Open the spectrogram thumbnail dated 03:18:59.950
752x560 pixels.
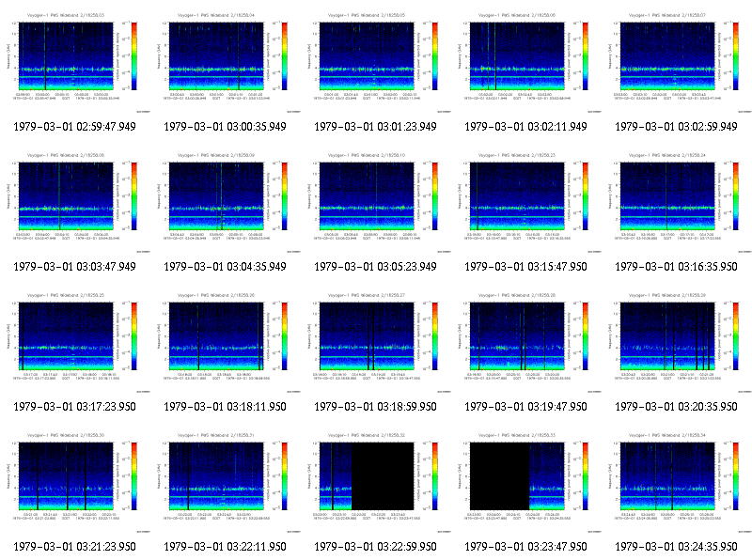pos(376,341)
